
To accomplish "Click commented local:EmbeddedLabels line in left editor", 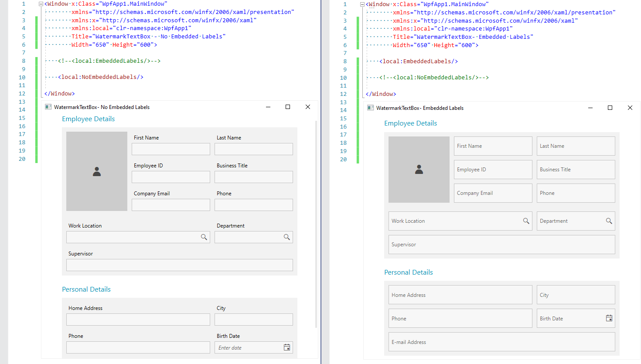I will pos(109,61).
